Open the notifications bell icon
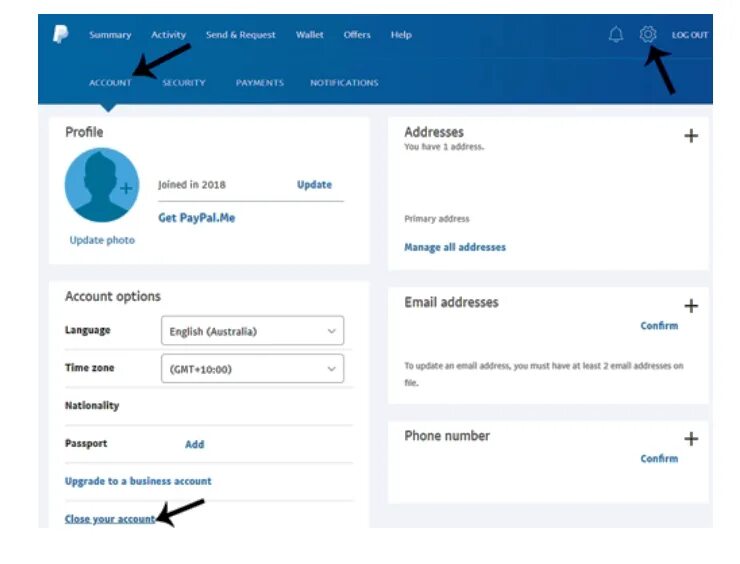The image size is (740, 564). (x=615, y=34)
